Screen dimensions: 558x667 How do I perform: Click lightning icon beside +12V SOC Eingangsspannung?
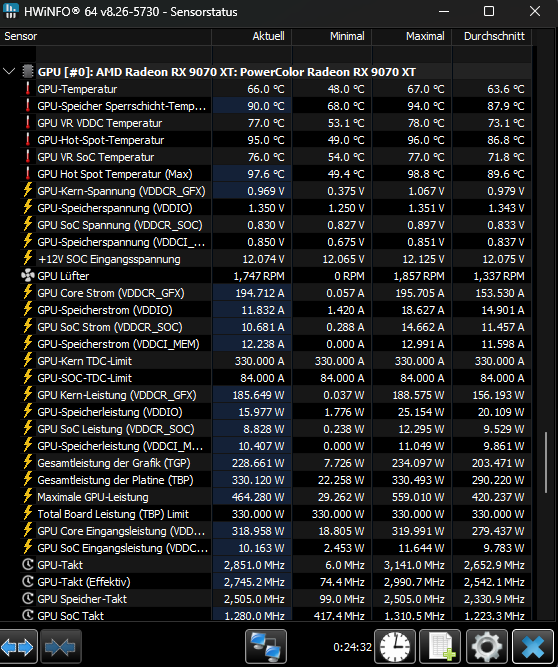click(x=28, y=258)
